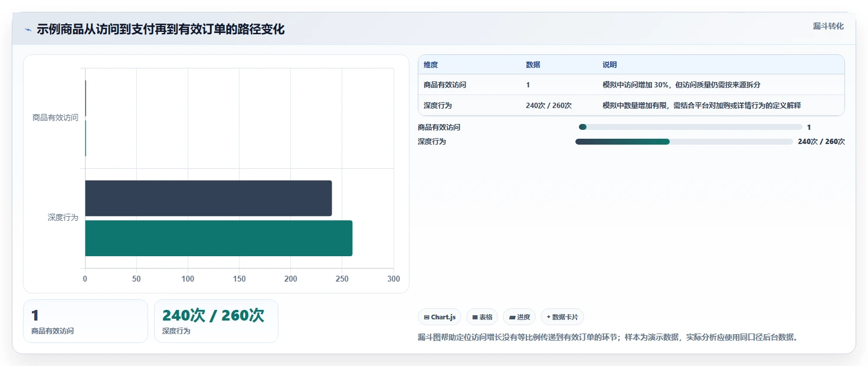The width and height of the screenshot is (868, 366).
Task: Click the 深度行为 y-axis label
Action: [x=63, y=218]
